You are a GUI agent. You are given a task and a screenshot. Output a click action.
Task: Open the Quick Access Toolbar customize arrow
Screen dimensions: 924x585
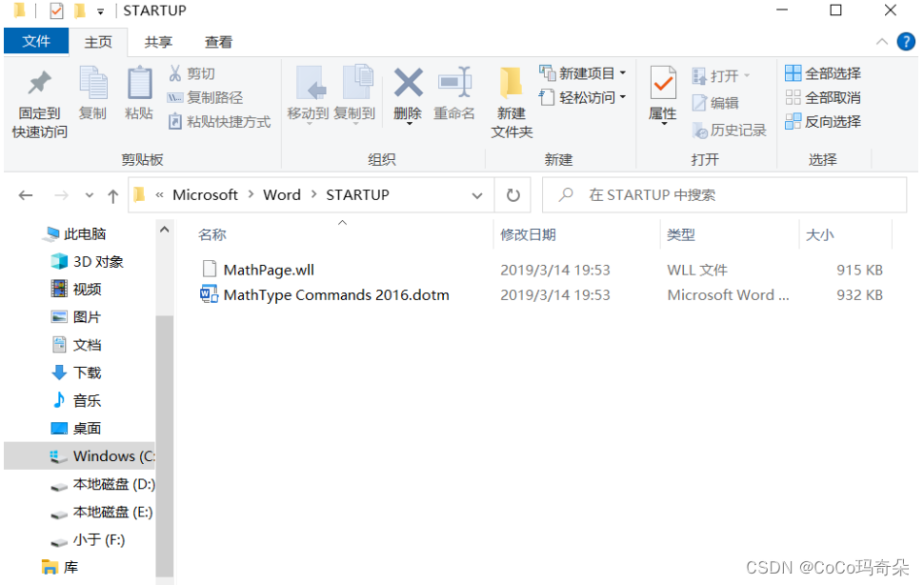100,11
